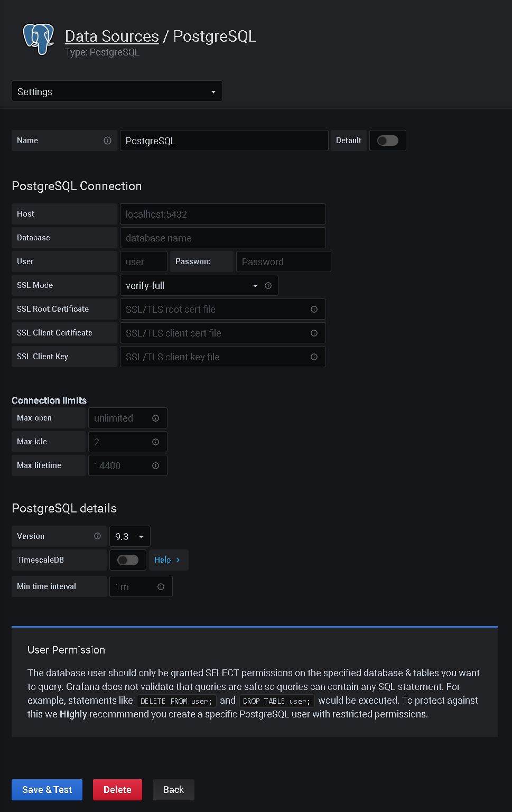
Task: Click the PostgreSQL elephant logo
Action: [x=38, y=39]
